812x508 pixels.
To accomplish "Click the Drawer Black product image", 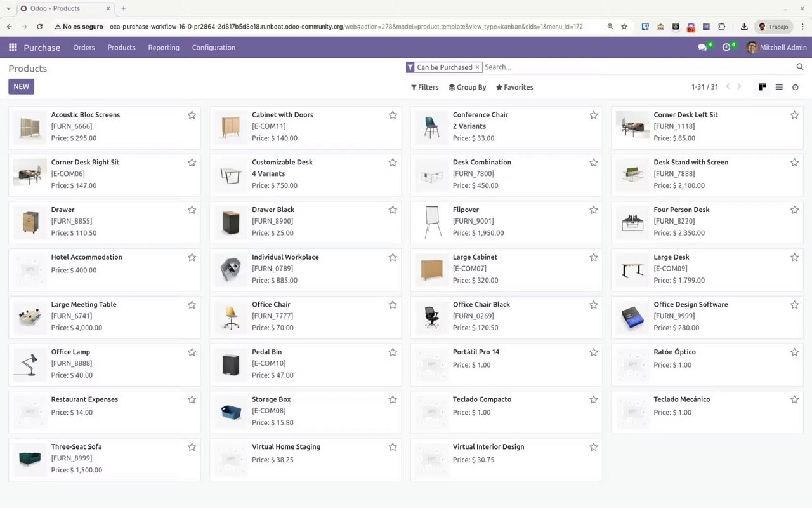I will pos(231,222).
